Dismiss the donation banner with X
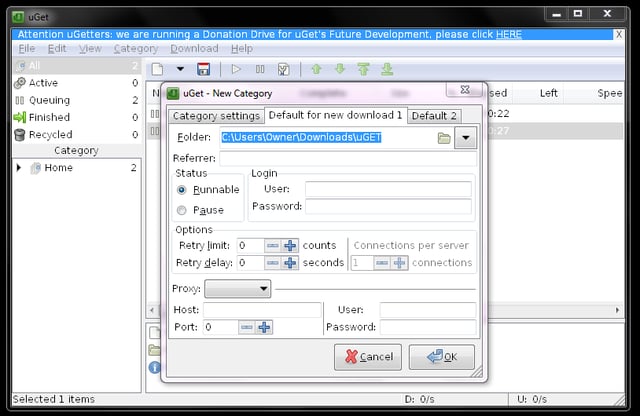 [619, 34]
